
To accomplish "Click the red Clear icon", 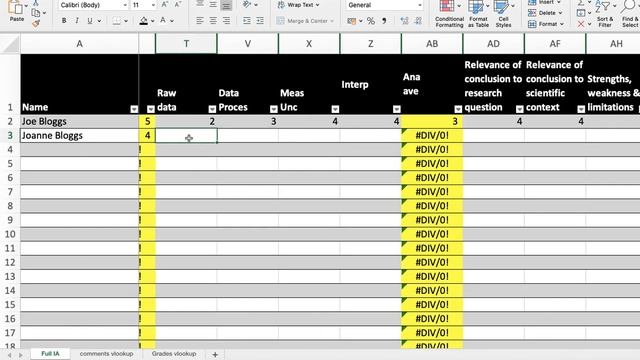I will [581, 24].
